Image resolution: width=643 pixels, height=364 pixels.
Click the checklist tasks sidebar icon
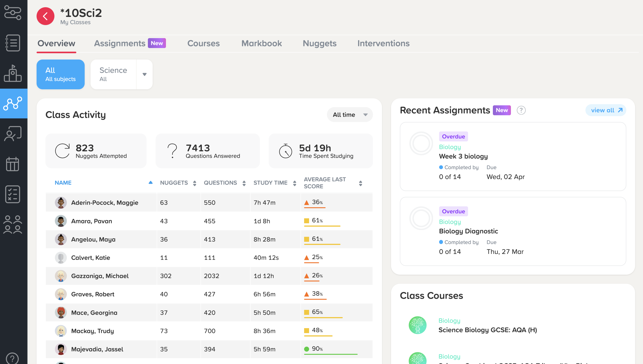13,194
